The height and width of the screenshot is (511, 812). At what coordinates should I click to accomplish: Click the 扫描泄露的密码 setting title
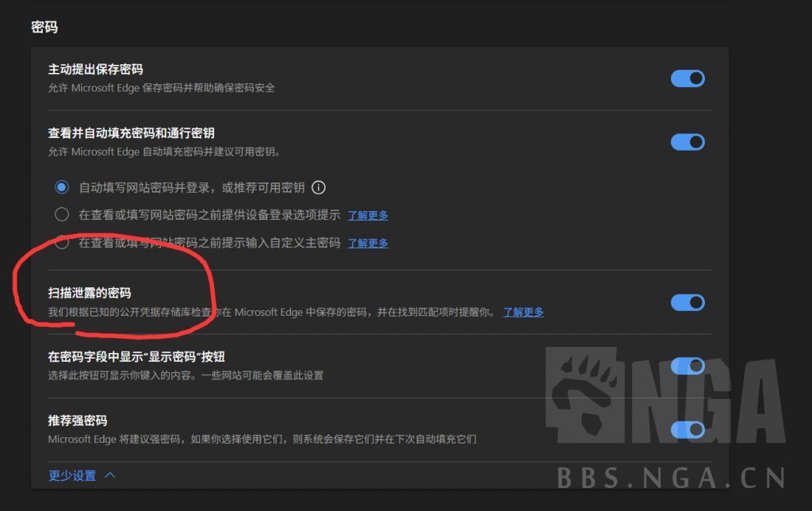tap(91, 292)
